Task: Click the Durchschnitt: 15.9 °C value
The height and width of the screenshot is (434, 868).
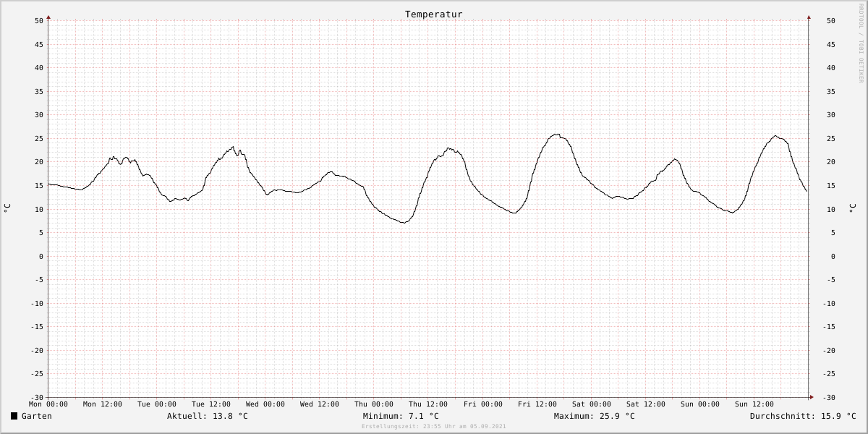Action: tap(803, 416)
